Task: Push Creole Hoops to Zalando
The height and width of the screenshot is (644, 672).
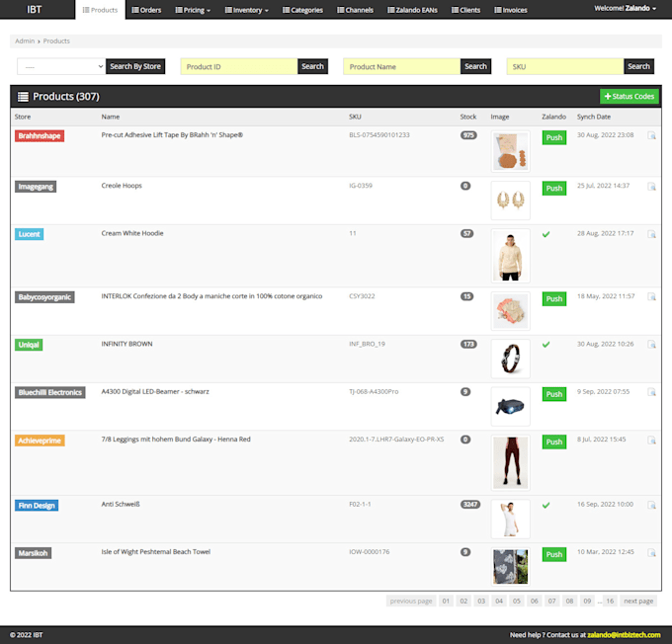Action: point(554,188)
